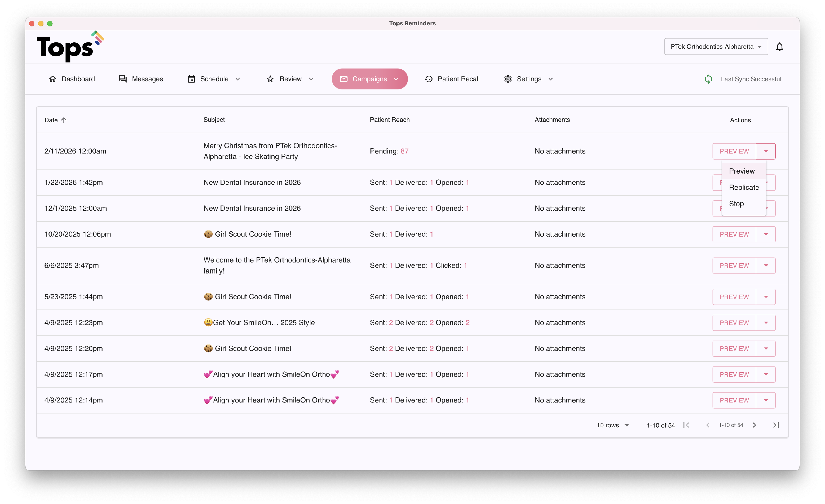Go to next page arrow

tap(754, 425)
